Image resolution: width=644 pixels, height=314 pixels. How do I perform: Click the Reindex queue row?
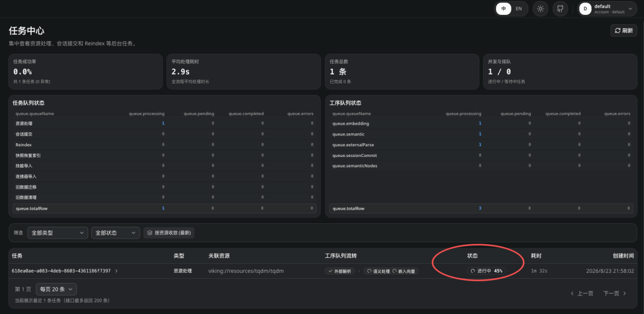(165, 144)
